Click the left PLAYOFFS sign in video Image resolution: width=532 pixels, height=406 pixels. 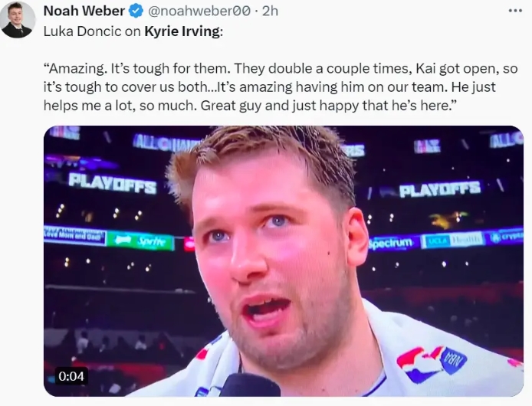(x=112, y=183)
